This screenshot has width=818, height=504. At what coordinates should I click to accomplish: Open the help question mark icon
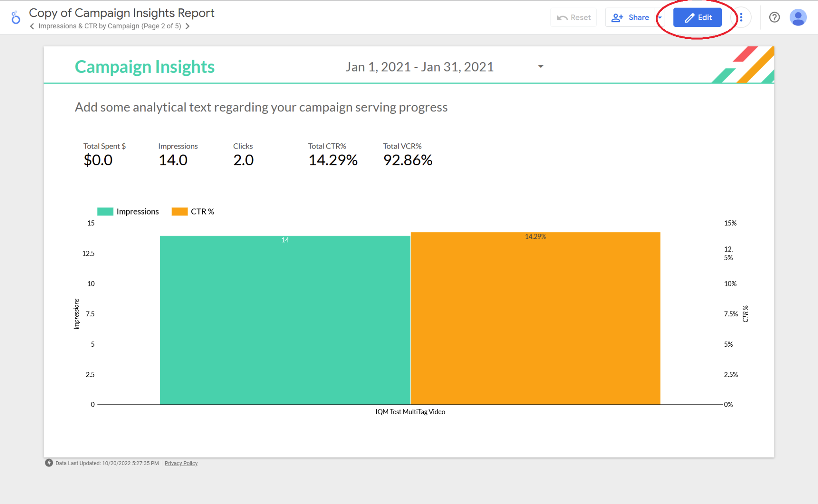(x=774, y=18)
